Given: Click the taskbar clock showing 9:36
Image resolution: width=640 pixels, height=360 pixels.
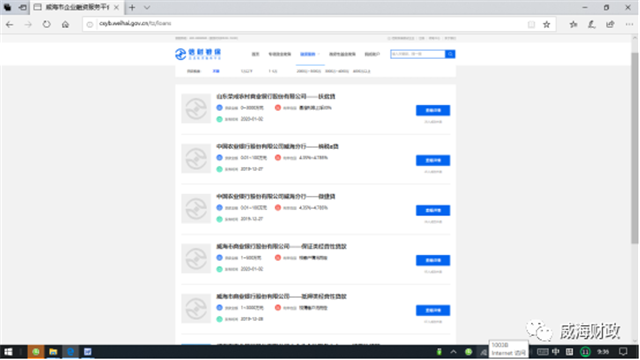Looking at the screenshot, I should coord(603,352).
